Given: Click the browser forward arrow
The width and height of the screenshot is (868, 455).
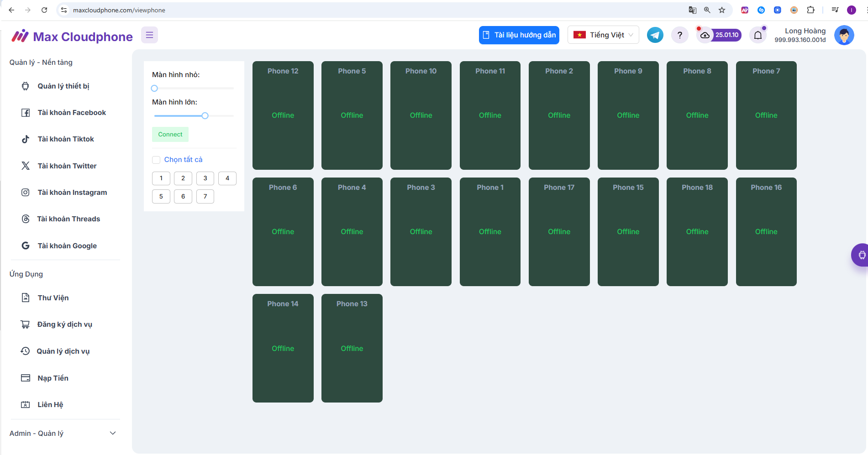Looking at the screenshot, I should 28,10.
